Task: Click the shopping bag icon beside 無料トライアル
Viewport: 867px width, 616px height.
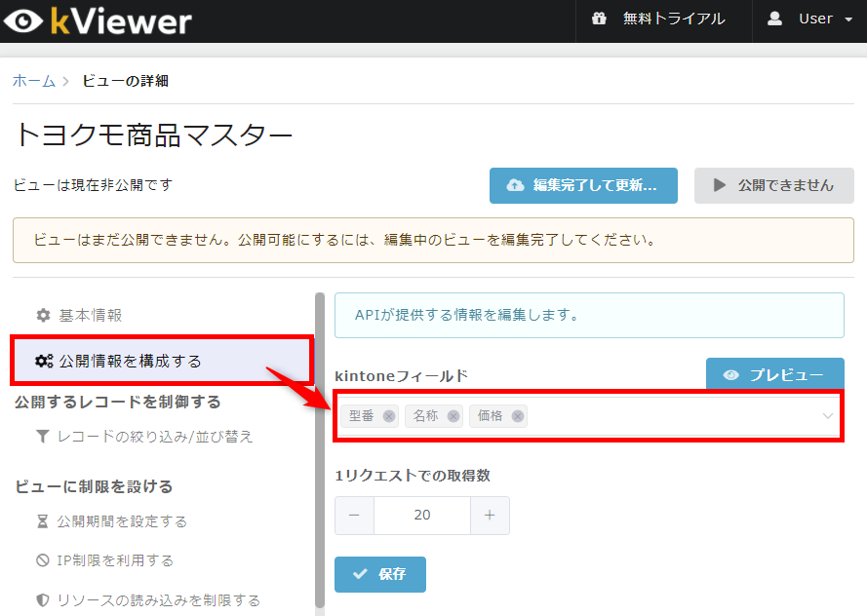Action: [600, 17]
